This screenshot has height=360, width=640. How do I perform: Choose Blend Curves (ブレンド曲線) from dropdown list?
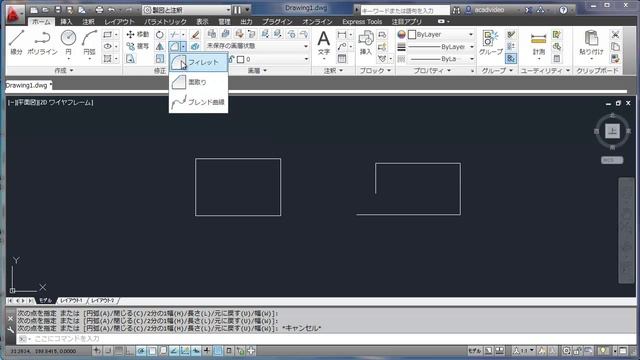198,102
